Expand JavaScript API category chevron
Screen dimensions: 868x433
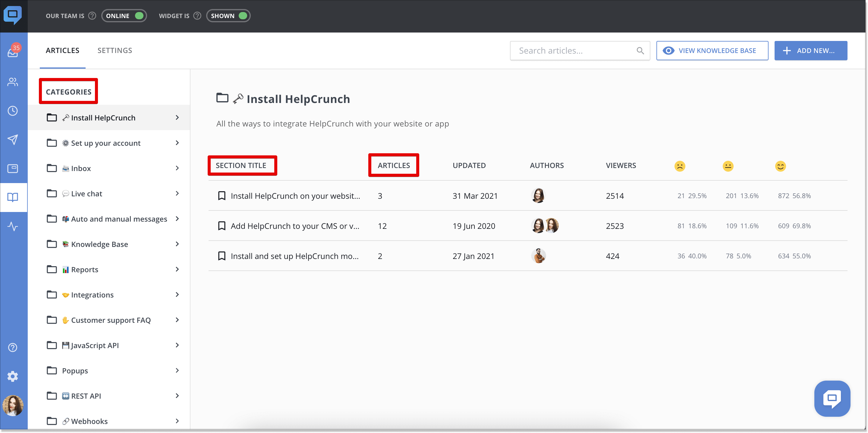(177, 345)
